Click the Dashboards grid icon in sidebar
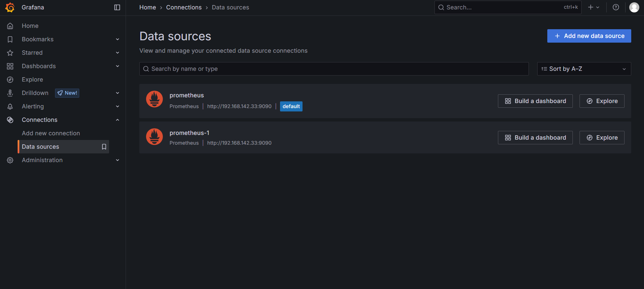The width and height of the screenshot is (644, 289). pos(10,66)
